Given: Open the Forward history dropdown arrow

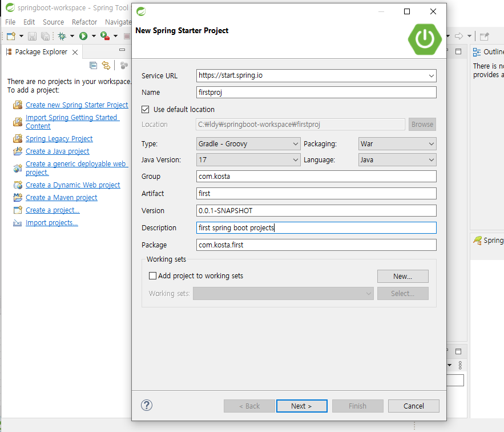Looking at the screenshot, I should click(469, 36).
